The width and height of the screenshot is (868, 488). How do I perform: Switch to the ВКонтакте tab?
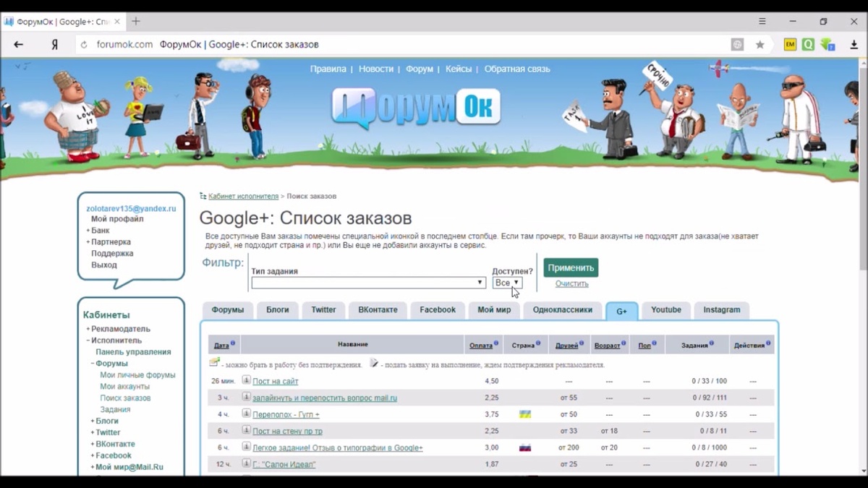pyautogui.click(x=378, y=309)
